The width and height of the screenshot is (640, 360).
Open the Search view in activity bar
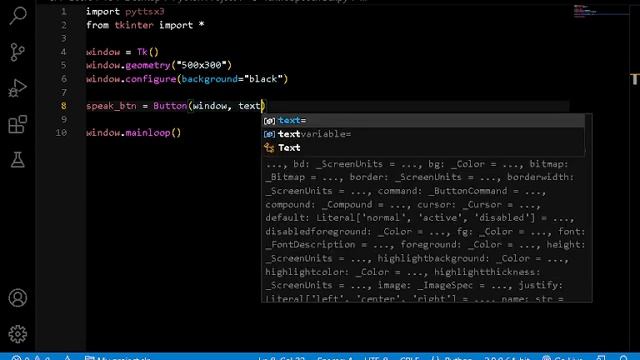point(18,16)
